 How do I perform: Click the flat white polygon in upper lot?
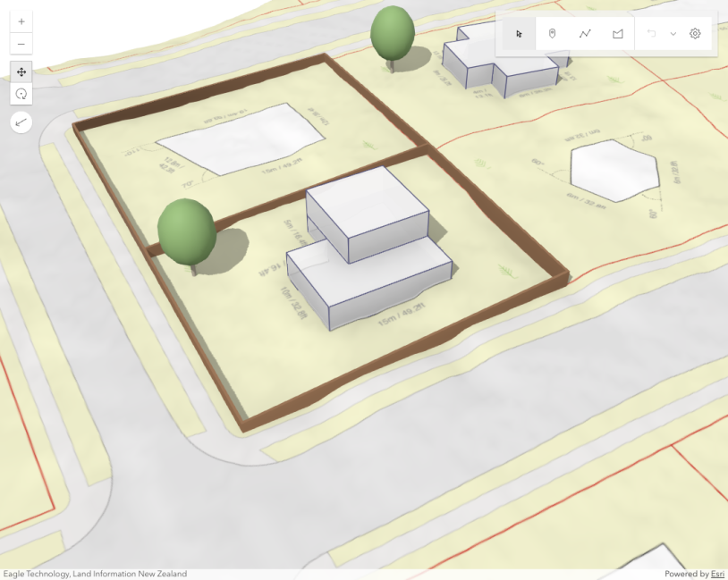pos(241,139)
